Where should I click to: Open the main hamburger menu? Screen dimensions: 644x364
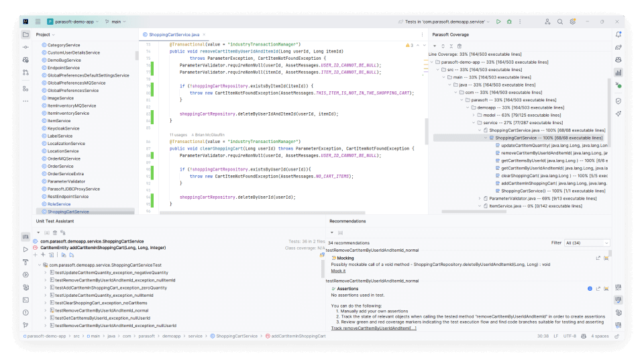(38, 21)
